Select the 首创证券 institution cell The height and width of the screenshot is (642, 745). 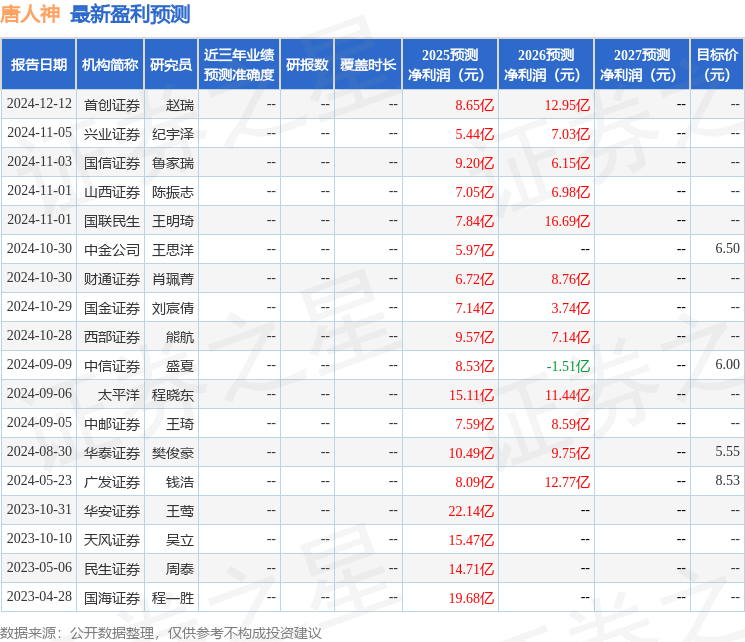click(x=112, y=105)
